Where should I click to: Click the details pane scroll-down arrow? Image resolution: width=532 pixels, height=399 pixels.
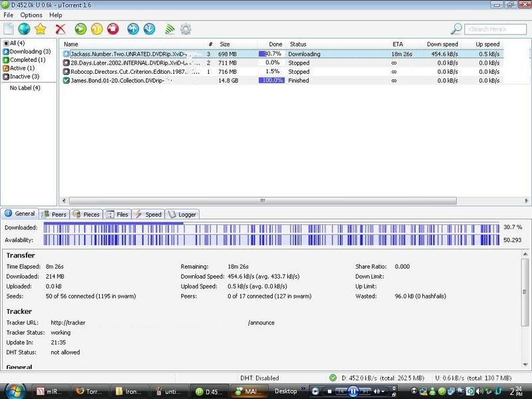[525, 364]
